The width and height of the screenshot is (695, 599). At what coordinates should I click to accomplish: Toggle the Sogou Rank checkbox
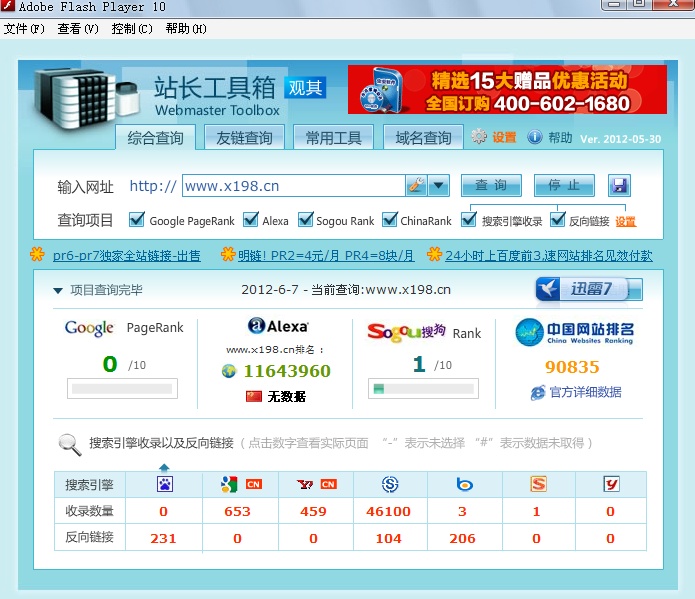[x=305, y=219]
